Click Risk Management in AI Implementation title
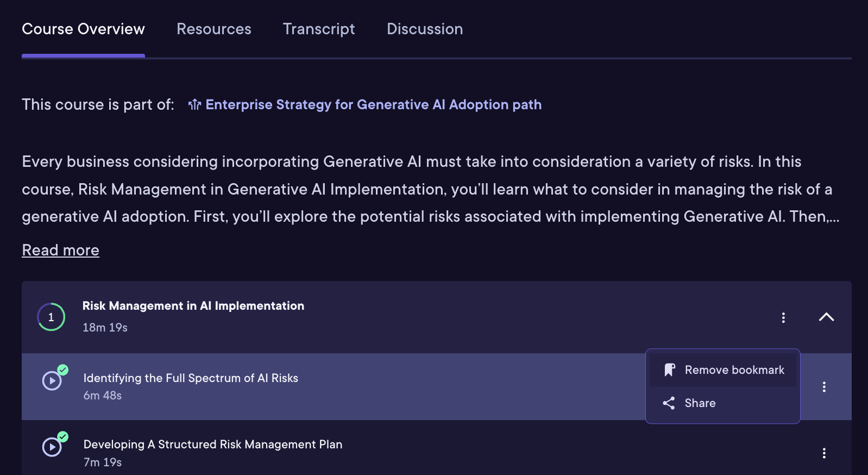Screen dimensions: 868x475 point(193,306)
